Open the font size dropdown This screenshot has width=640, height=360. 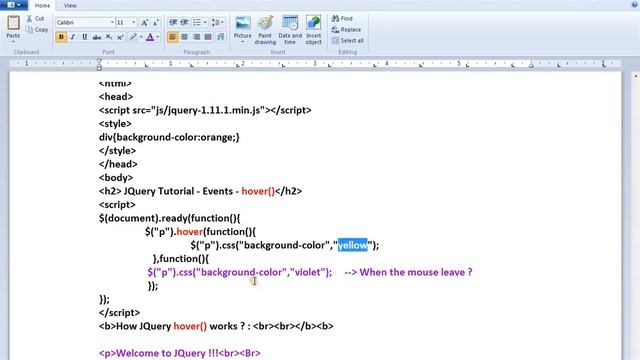133,22
